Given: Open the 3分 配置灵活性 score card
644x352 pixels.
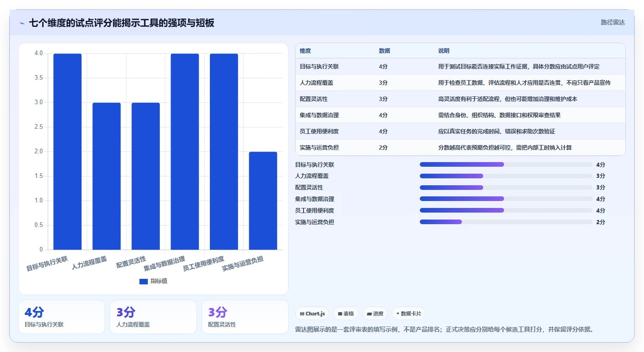Looking at the screenshot, I should click(245, 317).
